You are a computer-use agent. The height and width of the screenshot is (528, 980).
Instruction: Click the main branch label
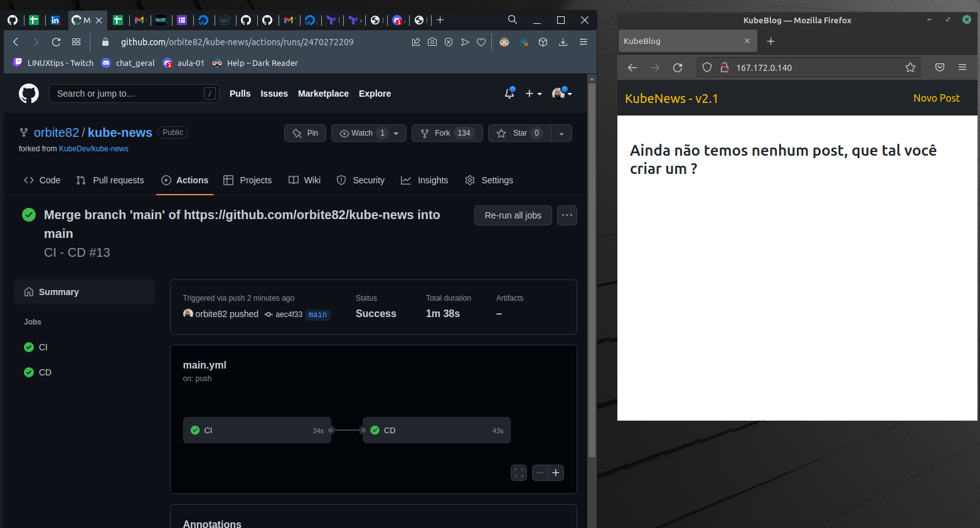[x=317, y=315]
